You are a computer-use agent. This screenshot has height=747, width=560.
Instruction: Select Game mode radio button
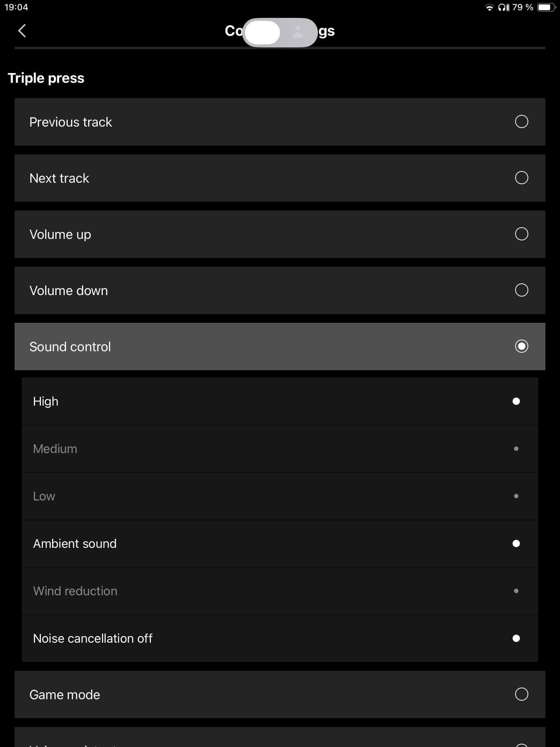[521, 694]
